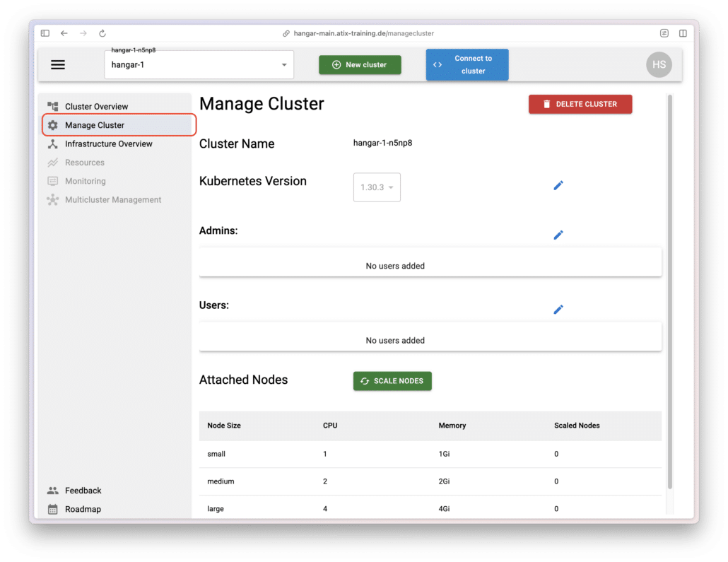Go back using the browser back arrow
This screenshot has width=728, height=562.
(x=64, y=33)
